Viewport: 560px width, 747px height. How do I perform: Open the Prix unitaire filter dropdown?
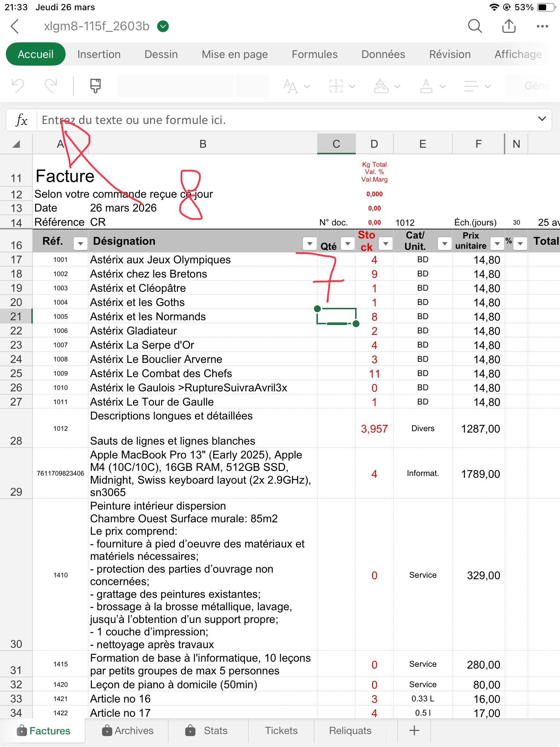(x=497, y=243)
